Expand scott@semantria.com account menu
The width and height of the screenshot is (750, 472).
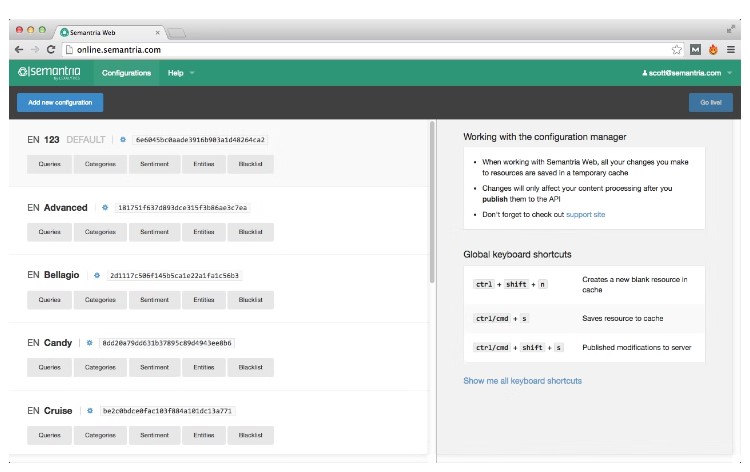tap(687, 73)
